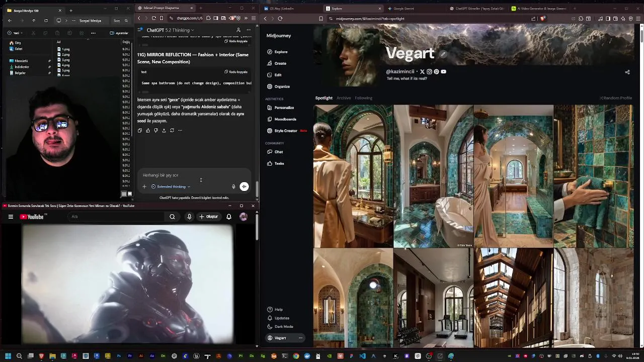Click Kodu kopyala on Mirror Reflection code block
Screen dimensions: 644x362
236,72
